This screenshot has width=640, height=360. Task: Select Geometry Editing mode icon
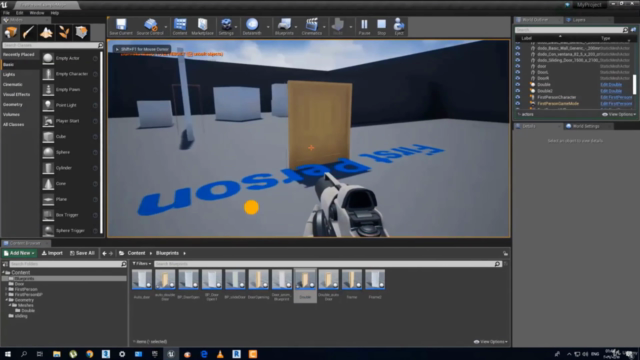click(x=81, y=32)
